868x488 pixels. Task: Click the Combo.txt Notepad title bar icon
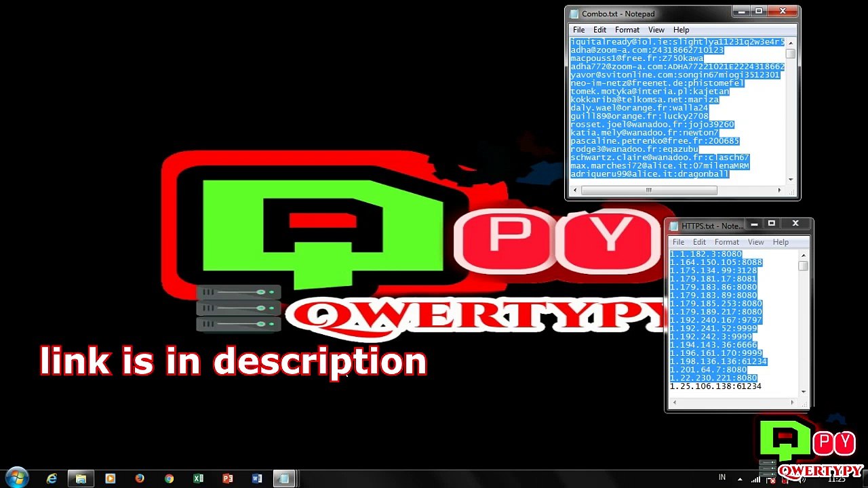click(x=574, y=14)
